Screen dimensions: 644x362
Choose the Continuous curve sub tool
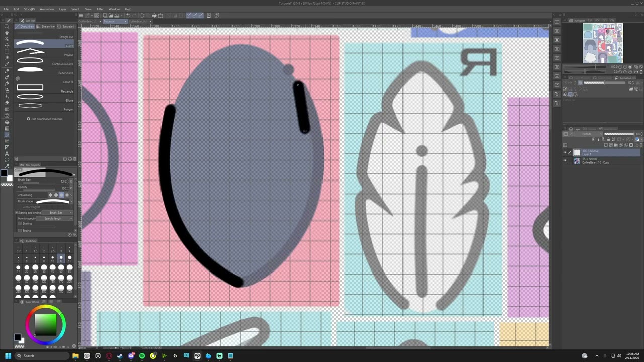point(45,62)
